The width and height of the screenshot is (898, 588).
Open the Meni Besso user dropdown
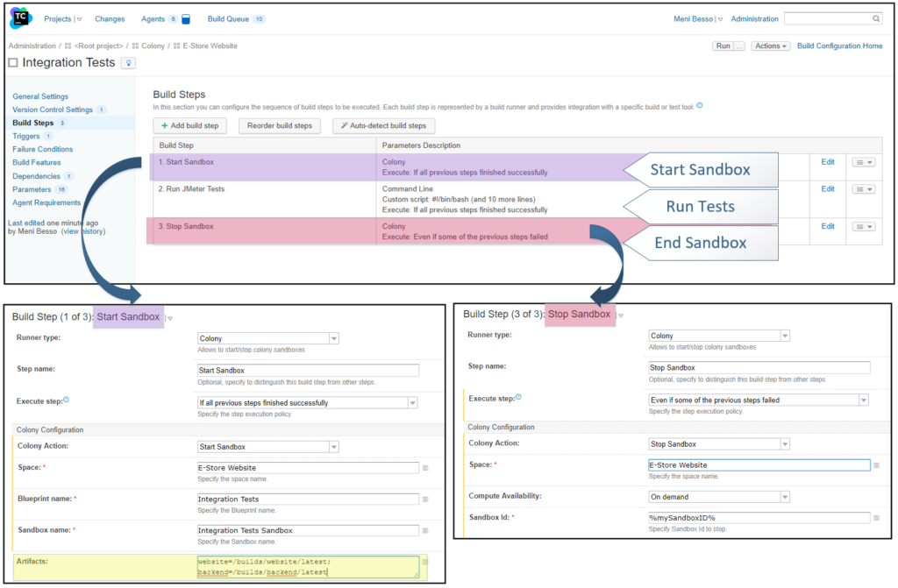720,19
